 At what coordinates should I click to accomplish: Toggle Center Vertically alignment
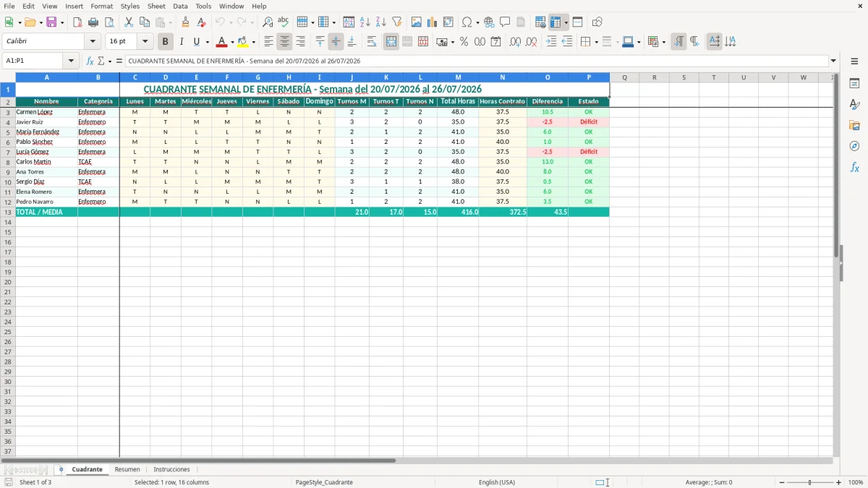click(x=336, y=42)
